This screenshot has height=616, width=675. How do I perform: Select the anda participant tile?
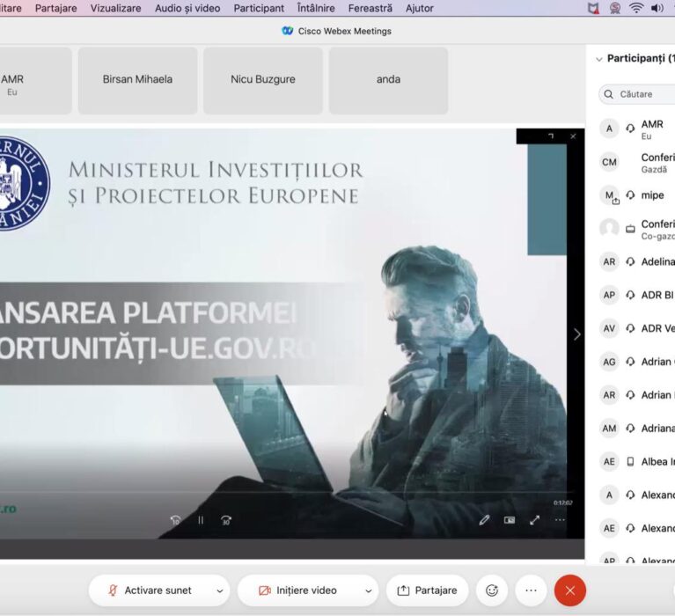pos(388,80)
